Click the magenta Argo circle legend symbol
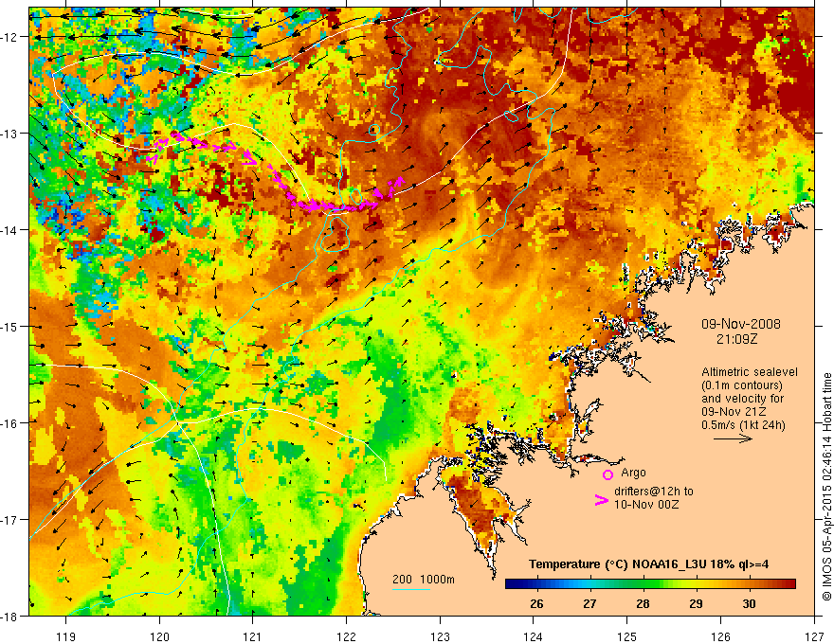 coord(607,474)
